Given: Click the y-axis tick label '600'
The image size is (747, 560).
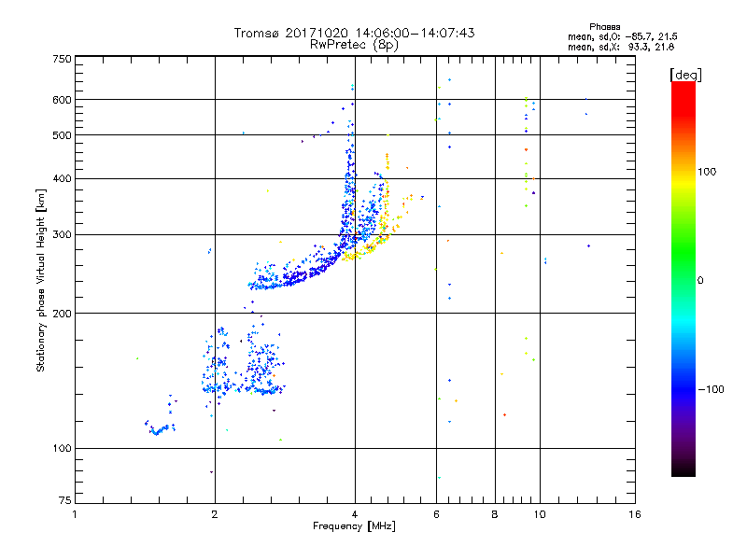Looking at the screenshot, I should tap(62, 100).
